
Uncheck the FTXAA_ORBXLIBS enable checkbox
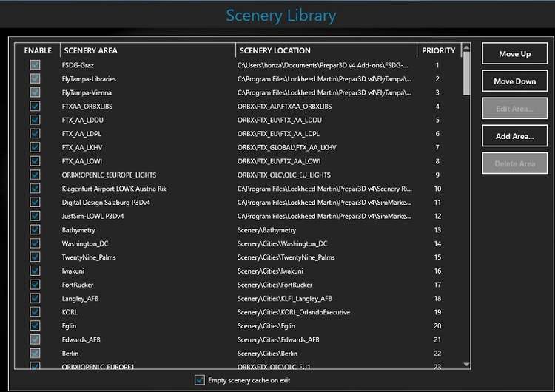pyautogui.click(x=35, y=107)
